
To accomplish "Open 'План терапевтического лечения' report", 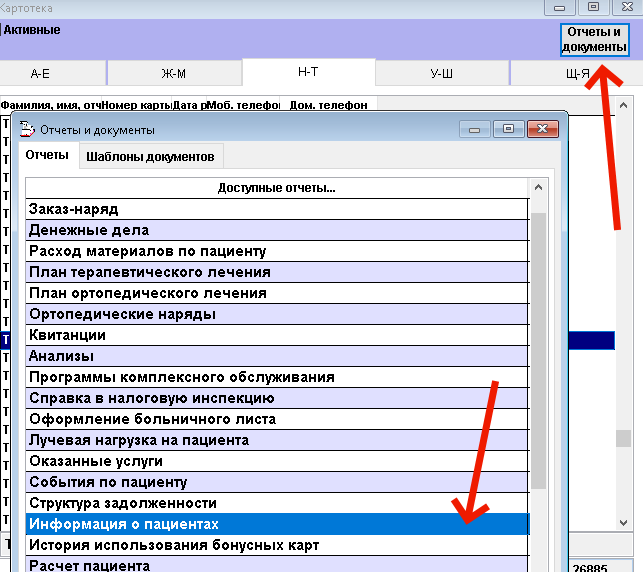I will (275, 272).
